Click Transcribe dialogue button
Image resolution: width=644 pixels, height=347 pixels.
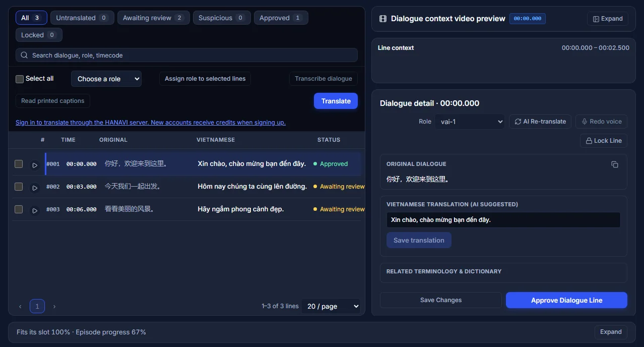(324, 79)
